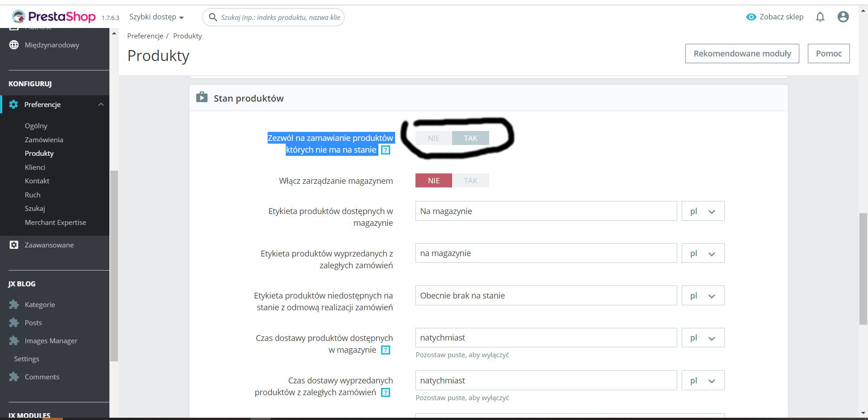Click the puzzle icon beside Comments

[x=14, y=377]
